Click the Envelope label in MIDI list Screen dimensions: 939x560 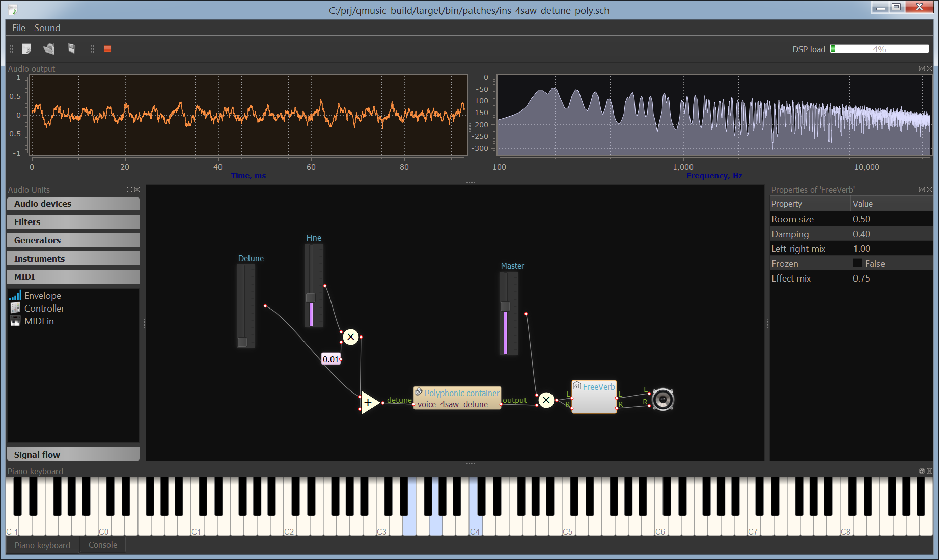coord(43,296)
